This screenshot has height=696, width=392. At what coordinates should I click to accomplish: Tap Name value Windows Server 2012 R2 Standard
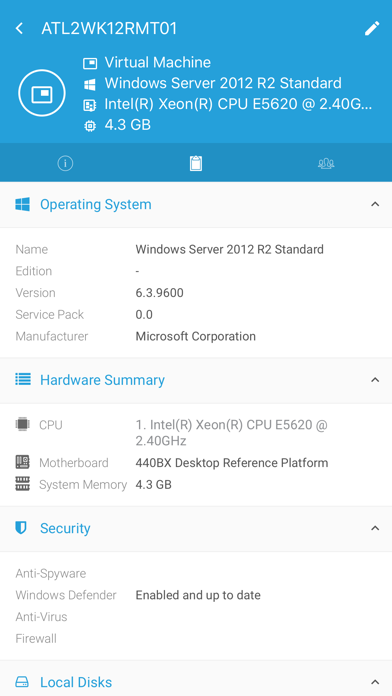point(230,249)
